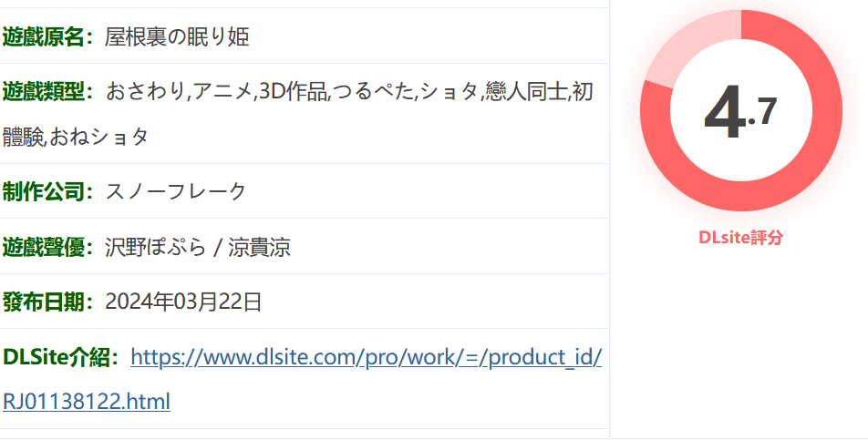Click the 4.7 rating number
Viewport: 868px width, 440px height.
point(740,112)
